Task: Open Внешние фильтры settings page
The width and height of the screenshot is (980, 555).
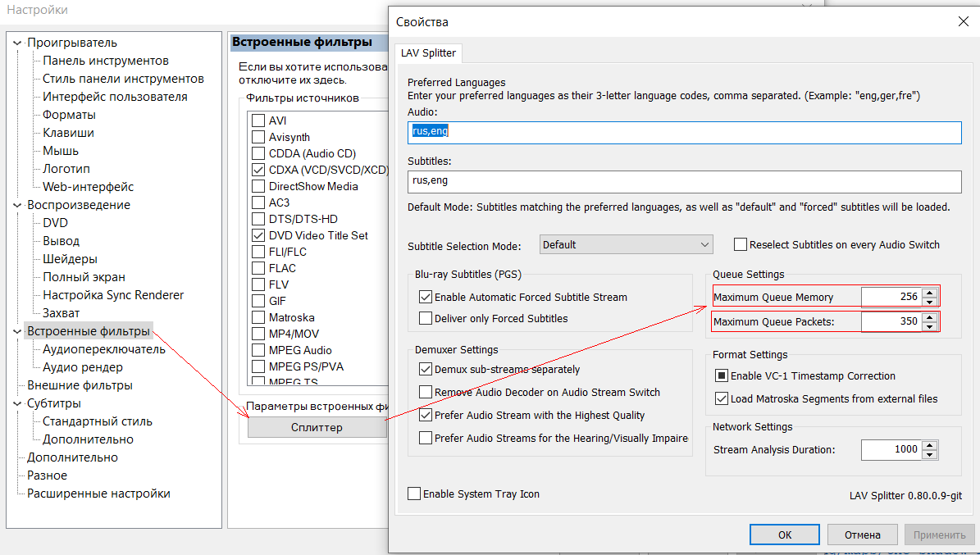Action: point(80,385)
